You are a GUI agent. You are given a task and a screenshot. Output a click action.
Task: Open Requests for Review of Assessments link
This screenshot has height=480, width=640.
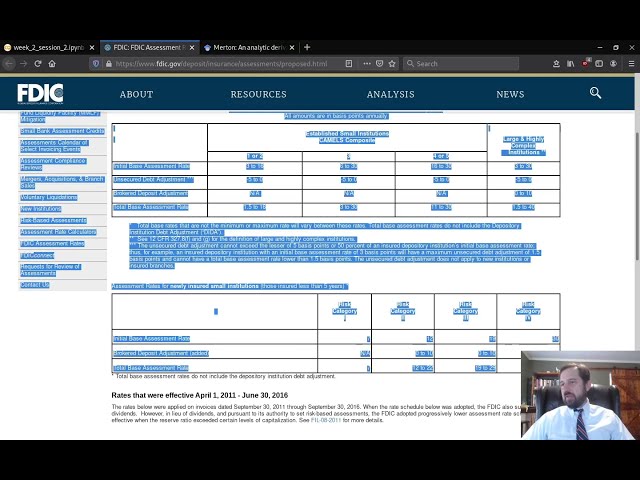point(51,270)
